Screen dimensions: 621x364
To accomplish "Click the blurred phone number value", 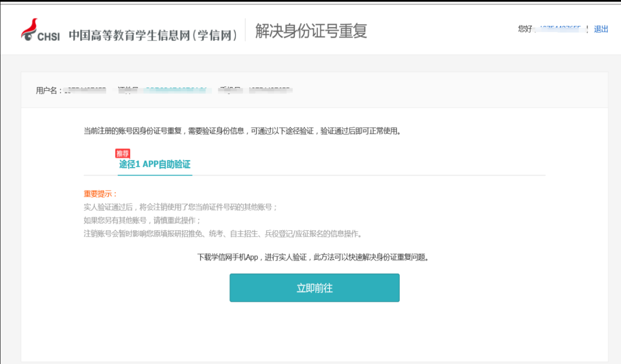I will 270,90.
